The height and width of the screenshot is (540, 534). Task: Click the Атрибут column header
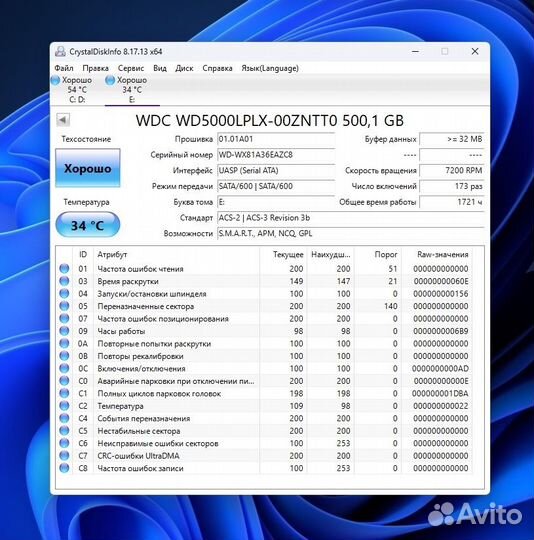tap(176, 255)
